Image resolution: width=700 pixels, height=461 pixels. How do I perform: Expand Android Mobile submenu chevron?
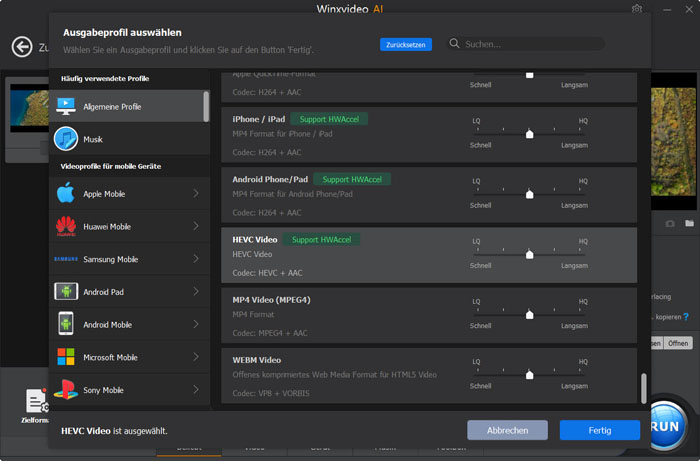tap(196, 324)
